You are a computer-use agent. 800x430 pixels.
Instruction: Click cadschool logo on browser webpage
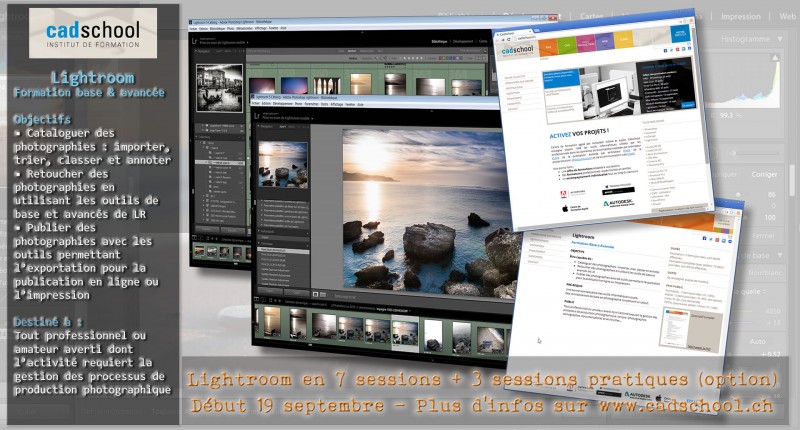click(x=517, y=50)
